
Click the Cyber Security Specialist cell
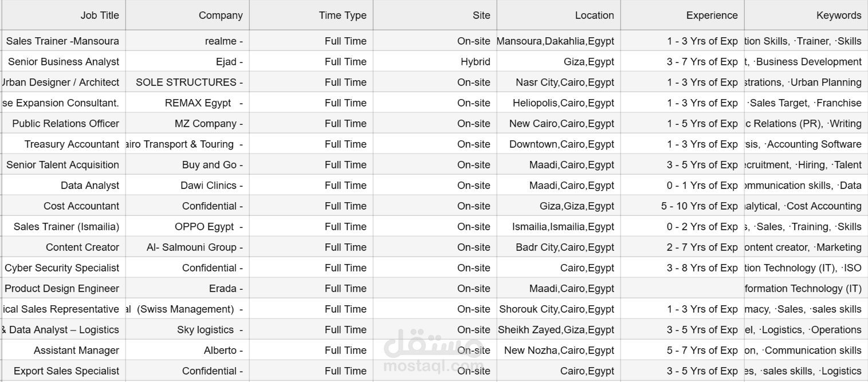pyautogui.click(x=64, y=267)
